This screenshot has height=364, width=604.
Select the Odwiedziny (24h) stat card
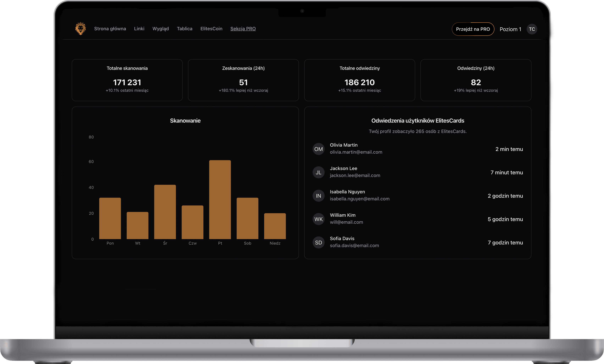[x=476, y=80]
